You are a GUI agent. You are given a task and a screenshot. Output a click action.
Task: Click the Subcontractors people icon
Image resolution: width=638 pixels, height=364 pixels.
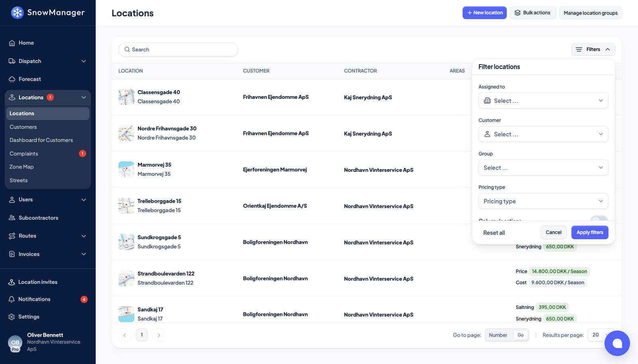[x=12, y=218]
